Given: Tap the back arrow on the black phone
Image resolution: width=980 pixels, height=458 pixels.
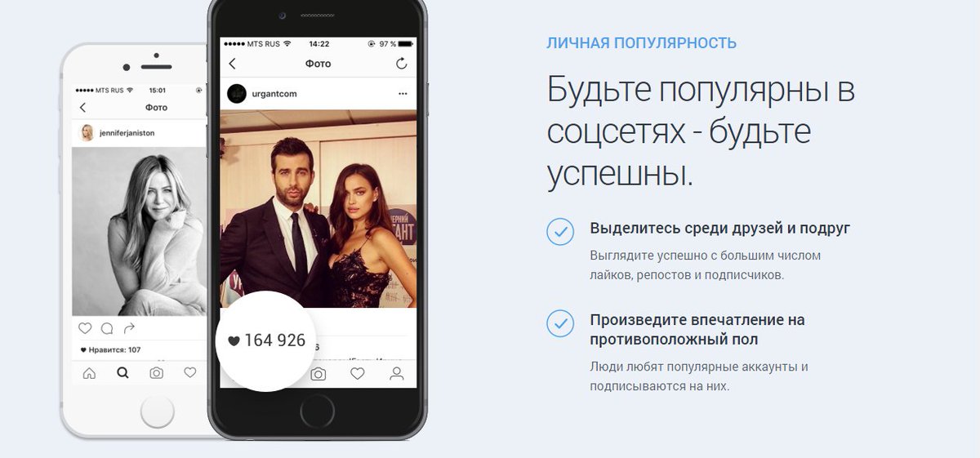Looking at the screenshot, I should click(x=232, y=64).
